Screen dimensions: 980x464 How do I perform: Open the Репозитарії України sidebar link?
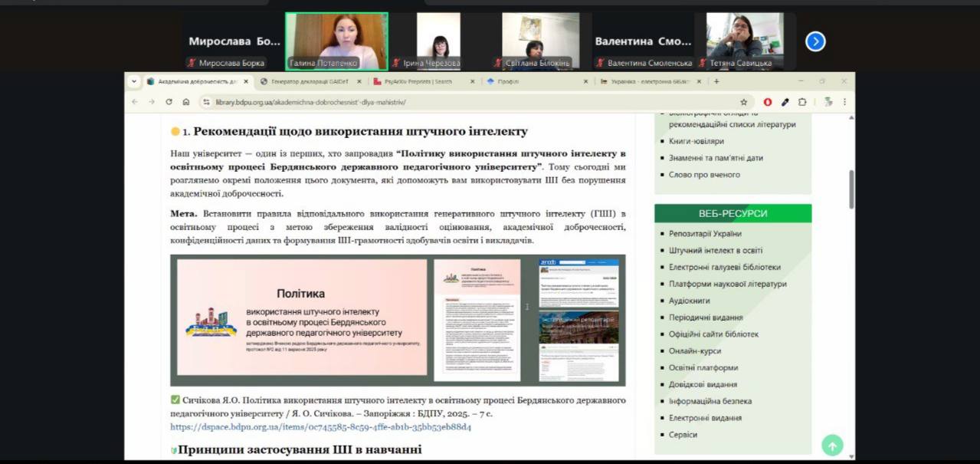[705, 233]
